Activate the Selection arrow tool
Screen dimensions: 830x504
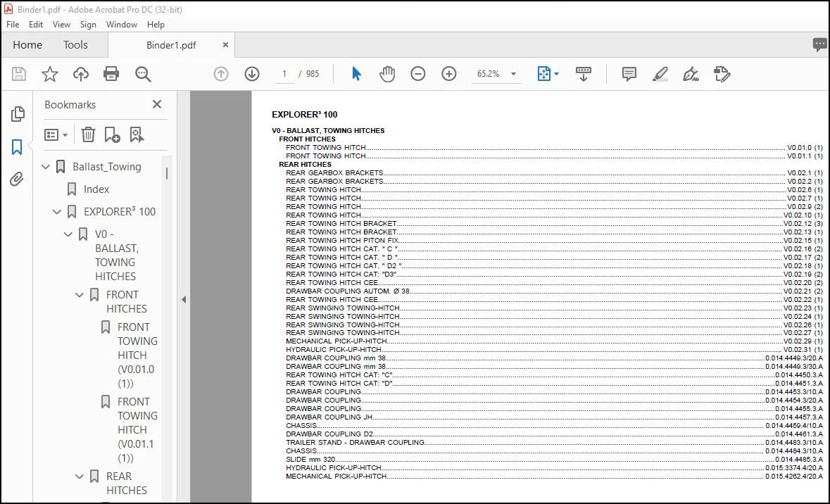(356, 74)
